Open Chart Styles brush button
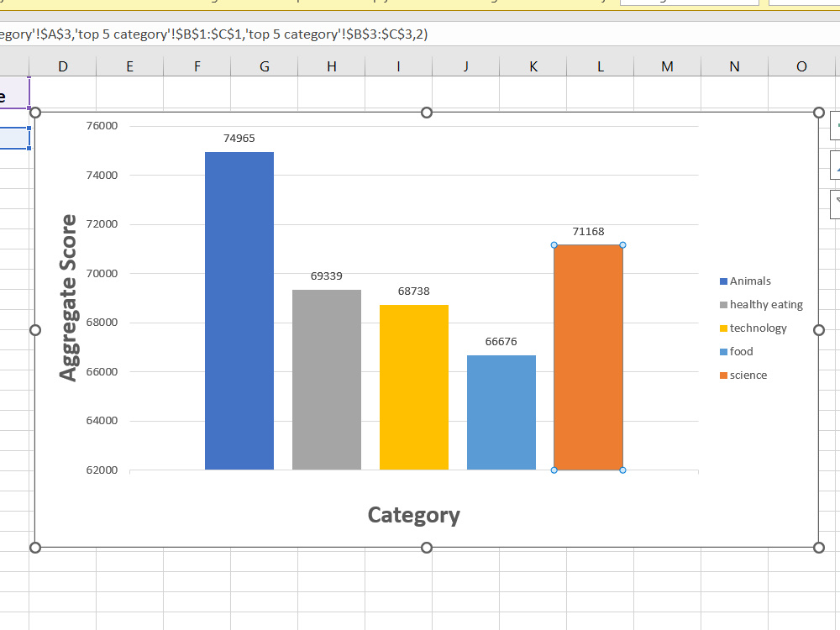The image size is (840, 630). point(835,165)
